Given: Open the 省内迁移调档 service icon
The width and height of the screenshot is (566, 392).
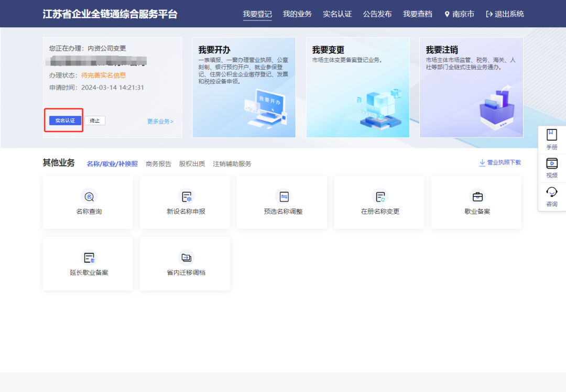Looking at the screenshot, I should point(184,264).
